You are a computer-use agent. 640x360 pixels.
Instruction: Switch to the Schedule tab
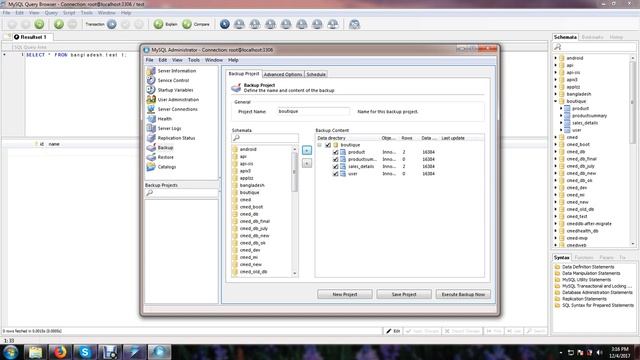click(x=316, y=74)
